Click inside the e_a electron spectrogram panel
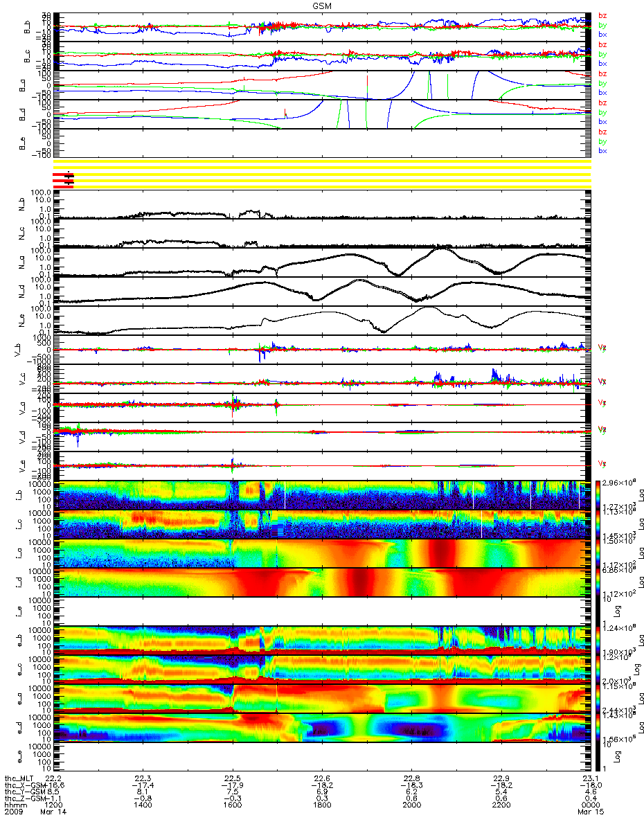The image size is (644, 831). pos(321,699)
